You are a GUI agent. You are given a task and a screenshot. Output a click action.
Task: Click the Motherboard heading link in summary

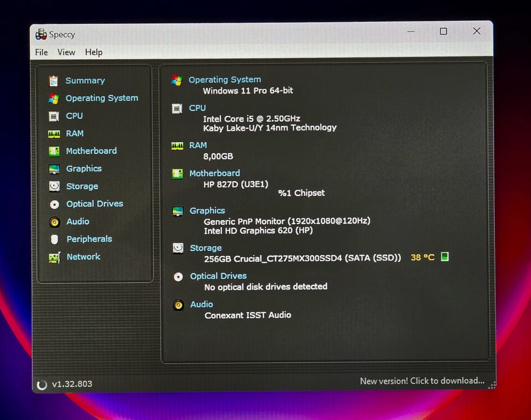tap(215, 173)
